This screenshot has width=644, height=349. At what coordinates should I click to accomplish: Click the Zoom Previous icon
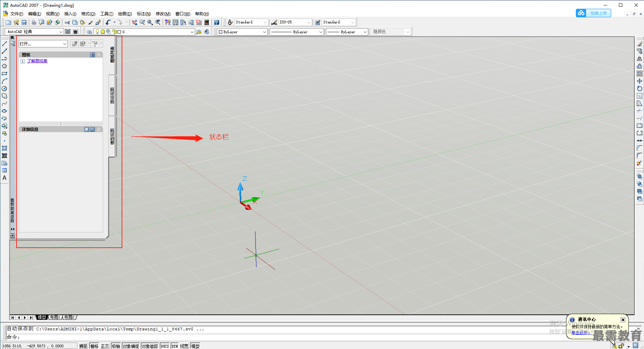click(158, 22)
